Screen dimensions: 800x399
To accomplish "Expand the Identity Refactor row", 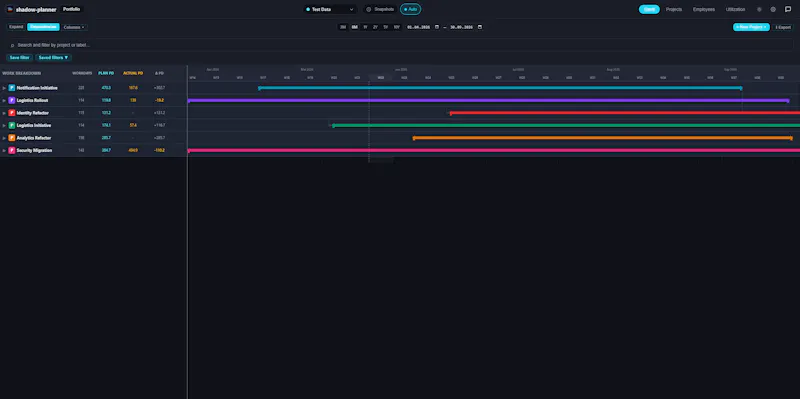I will pos(4,113).
